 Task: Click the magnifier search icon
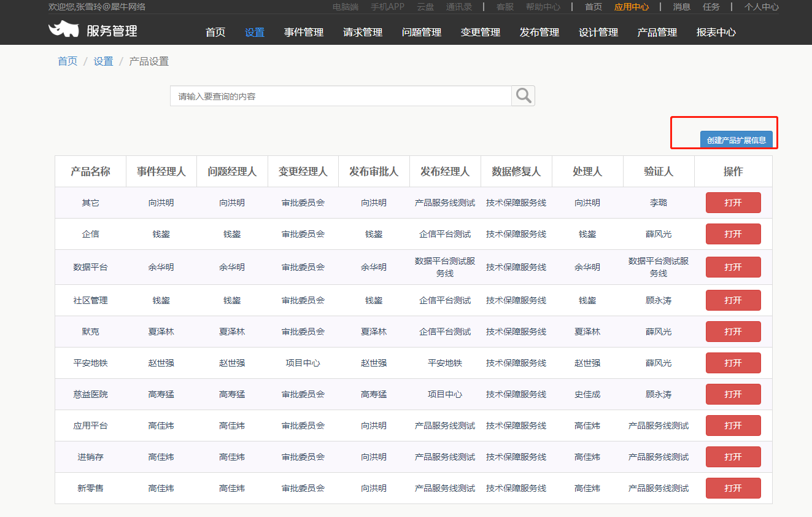coord(523,96)
